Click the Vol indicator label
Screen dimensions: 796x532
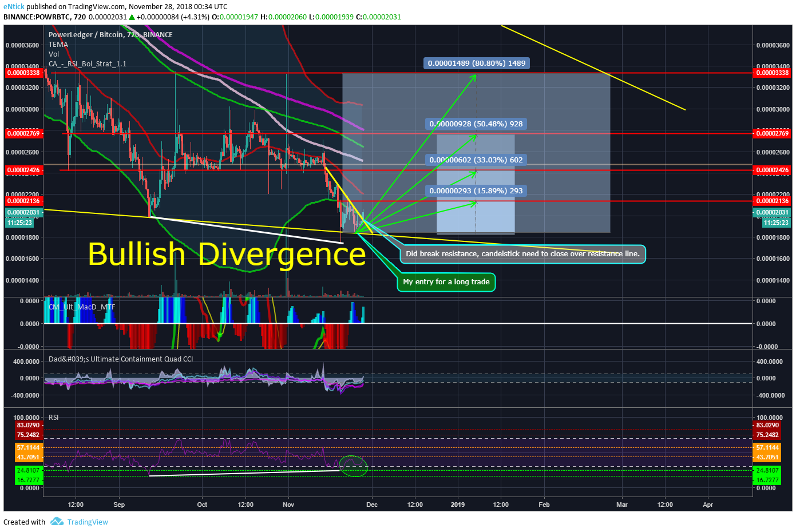[54, 54]
